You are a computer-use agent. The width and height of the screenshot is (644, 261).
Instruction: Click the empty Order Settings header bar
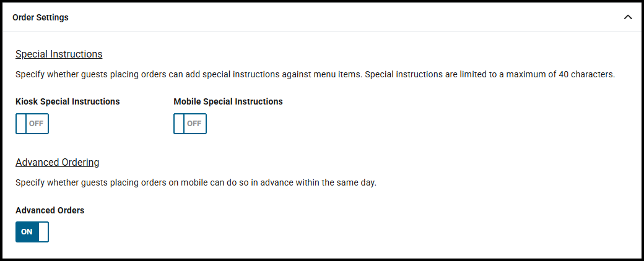(341, 17)
